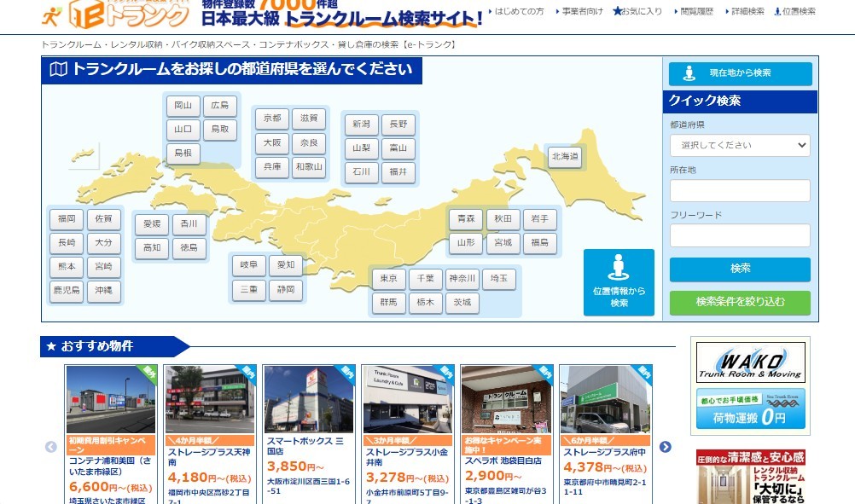Open the はじめての方 header link

pyautogui.click(x=516, y=11)
